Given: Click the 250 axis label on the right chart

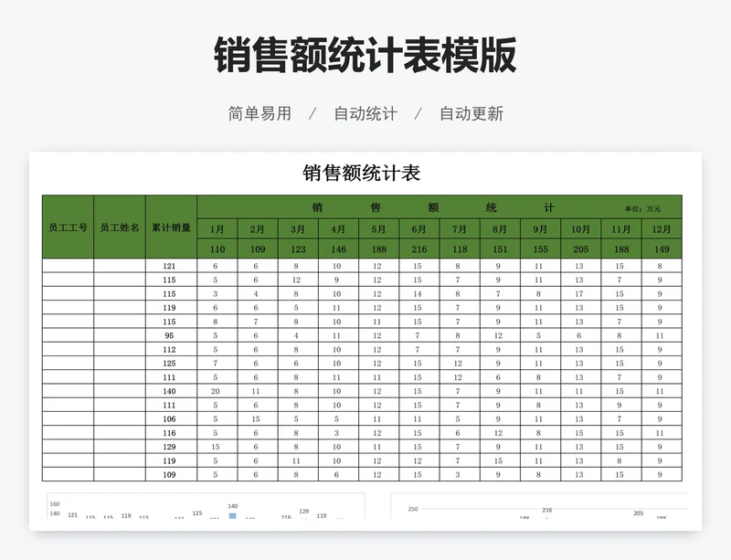Looking at the screenshot, I should pyautogui.click(x=413, y=509).
